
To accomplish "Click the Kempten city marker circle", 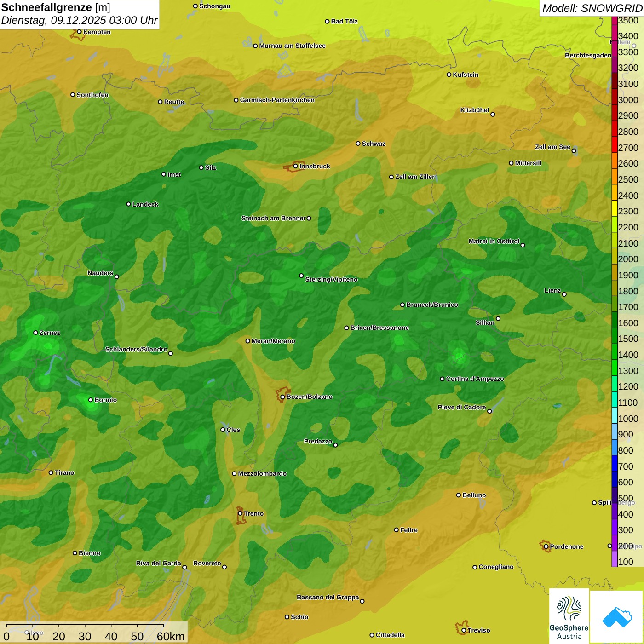I will point(79,32).
